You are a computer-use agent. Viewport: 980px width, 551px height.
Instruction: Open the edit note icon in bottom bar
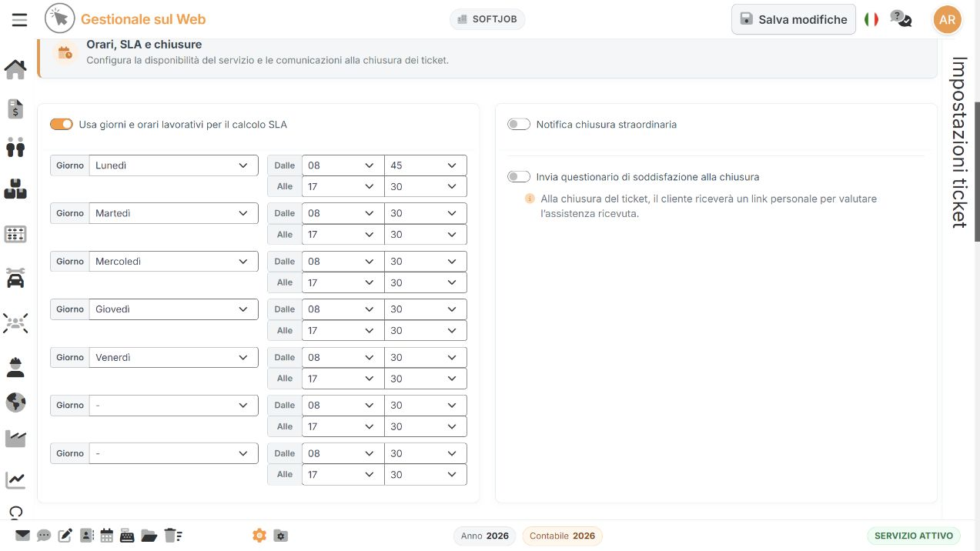tap(65, 536)
